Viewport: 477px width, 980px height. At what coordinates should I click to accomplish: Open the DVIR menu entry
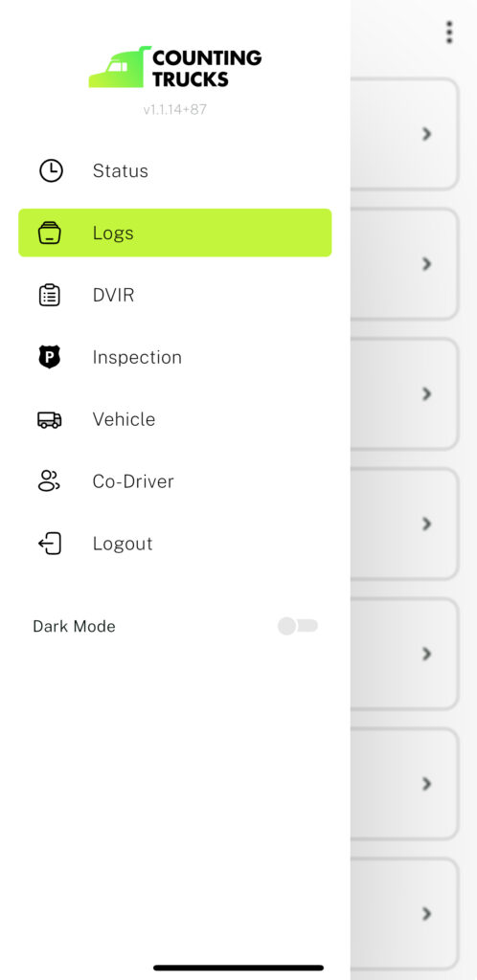(x=175, y=295)
